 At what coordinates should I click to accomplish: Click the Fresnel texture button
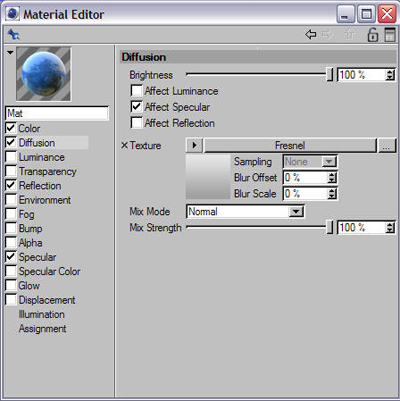point(290,145)
